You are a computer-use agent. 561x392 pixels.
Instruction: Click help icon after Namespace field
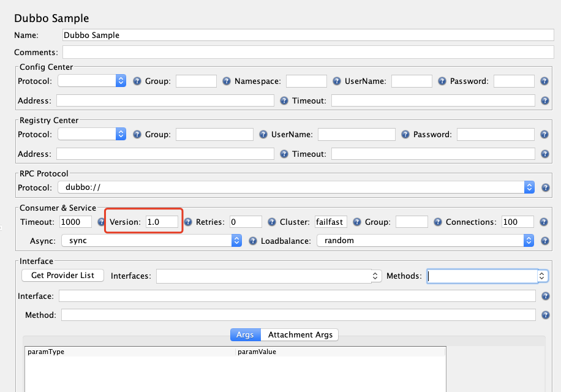point(337,81)
